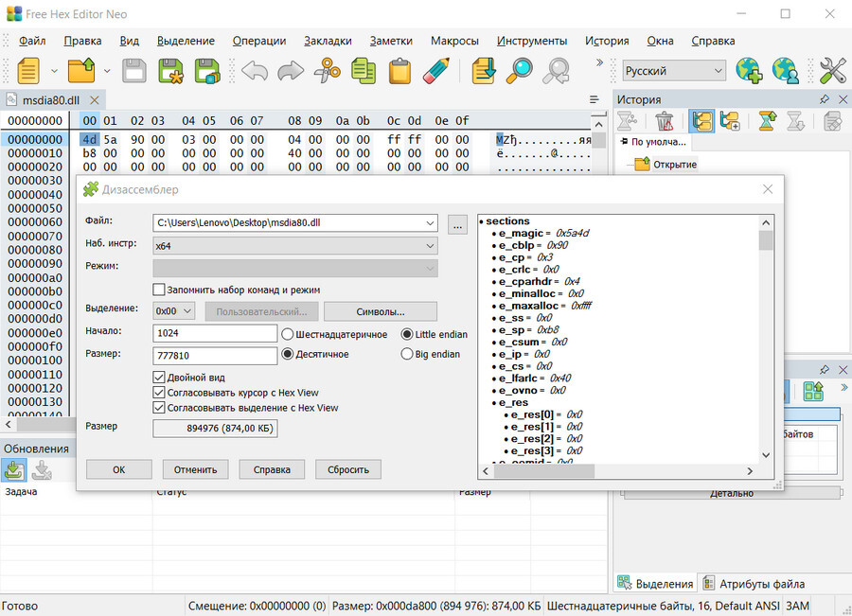Click the New file toolbar icon
Viewport: 852px width, 616px height.
(28, 71)
